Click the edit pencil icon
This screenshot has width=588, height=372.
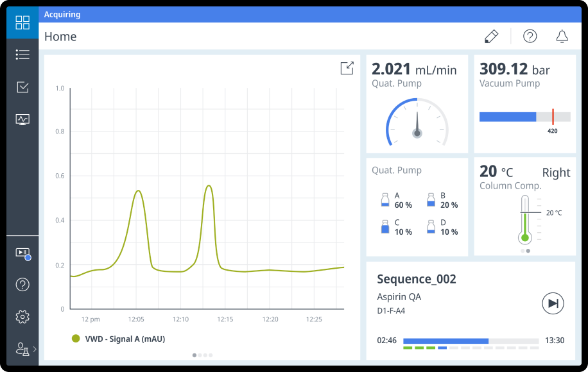coord(491,37)
